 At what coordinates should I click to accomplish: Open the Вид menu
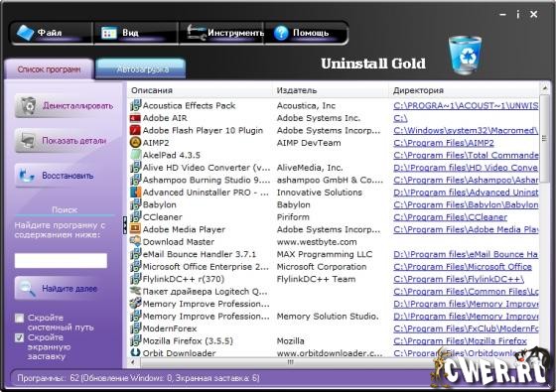click(x=136, y=33)
